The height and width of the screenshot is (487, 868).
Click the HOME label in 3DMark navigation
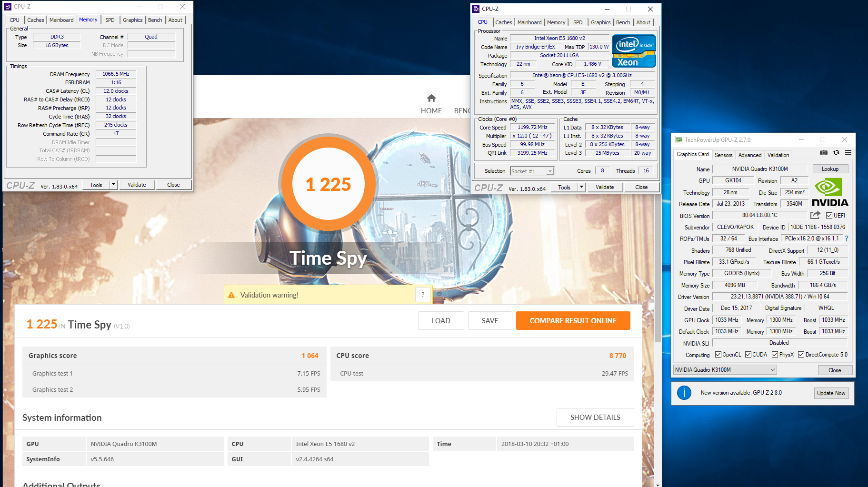pyautogui.click(x=431, y=111)
